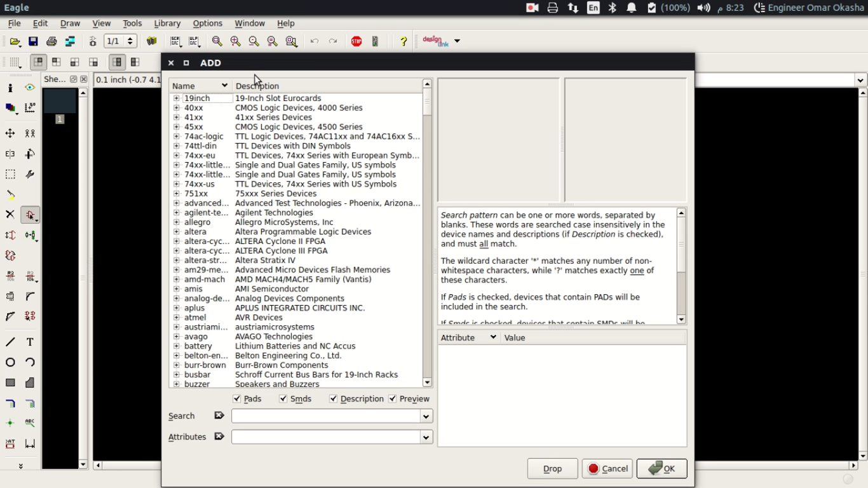This screenshot has width=868, height=488.
Task: Expand the 40xx library node
Action: tap(177, 108)
